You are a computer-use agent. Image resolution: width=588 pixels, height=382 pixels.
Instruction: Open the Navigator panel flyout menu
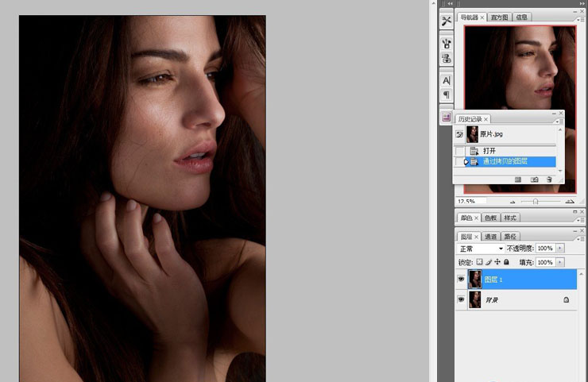coord(581,20)
